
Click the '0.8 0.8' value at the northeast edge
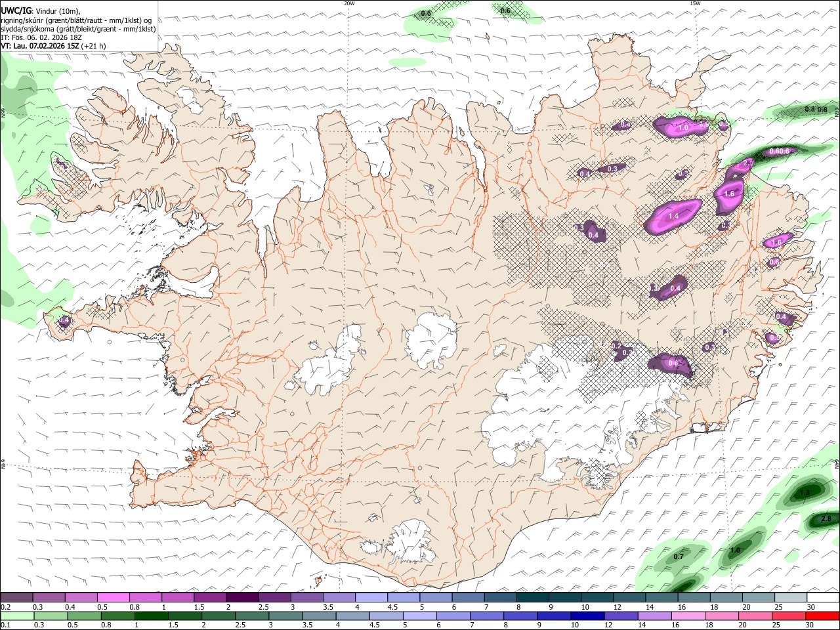coord(816,110)
